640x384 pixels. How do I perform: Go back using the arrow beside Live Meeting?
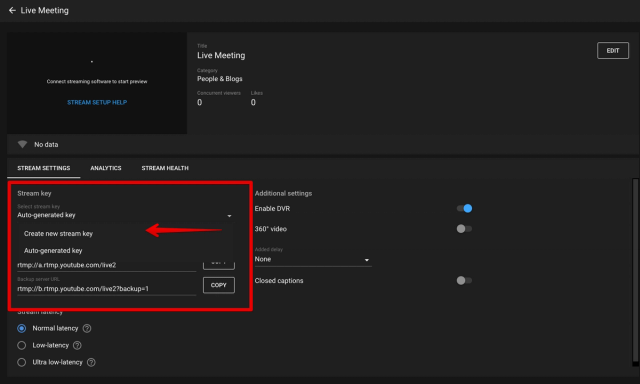[x=12, y=10]
